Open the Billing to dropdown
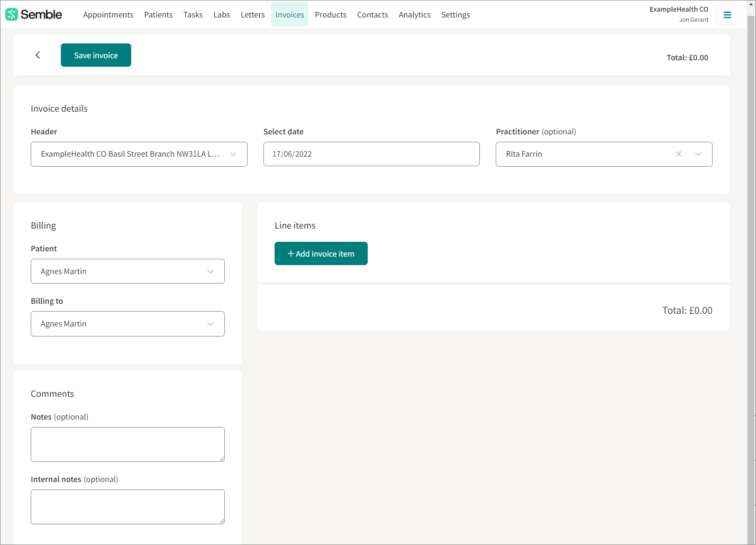The height and width of the screenshot is (545, 756). pos(127,324)
